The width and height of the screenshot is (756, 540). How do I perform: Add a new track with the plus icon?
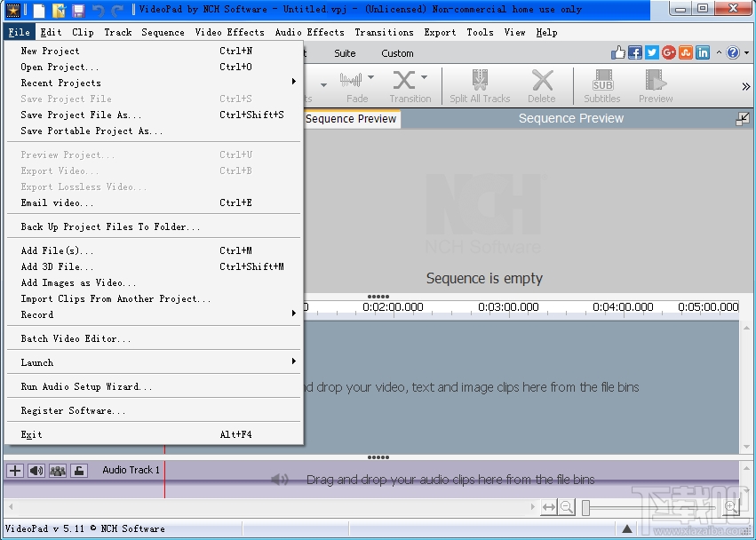13,470
